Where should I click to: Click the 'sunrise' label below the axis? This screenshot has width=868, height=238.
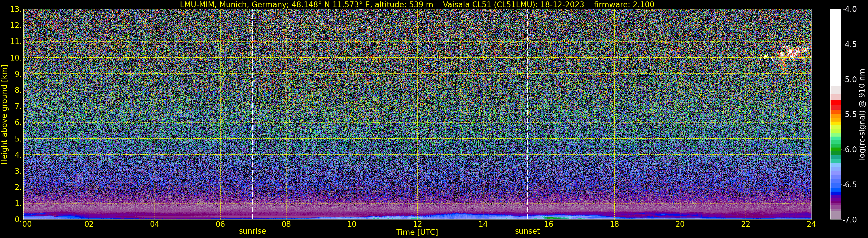252,231
